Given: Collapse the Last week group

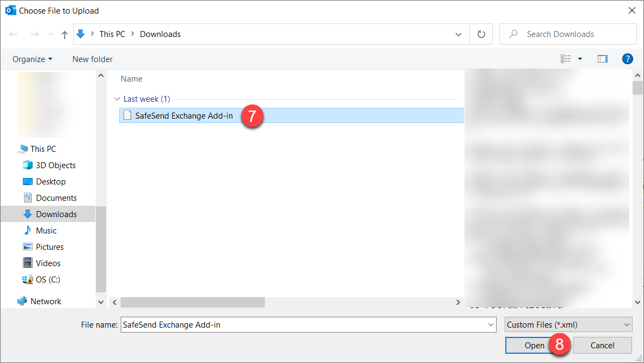Looking at the screenshot, I should click(117, 99).
